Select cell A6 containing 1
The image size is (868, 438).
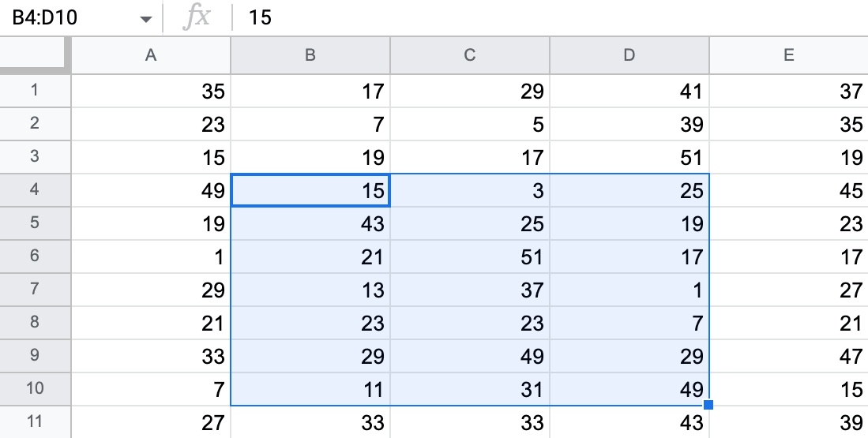(151, 256)
